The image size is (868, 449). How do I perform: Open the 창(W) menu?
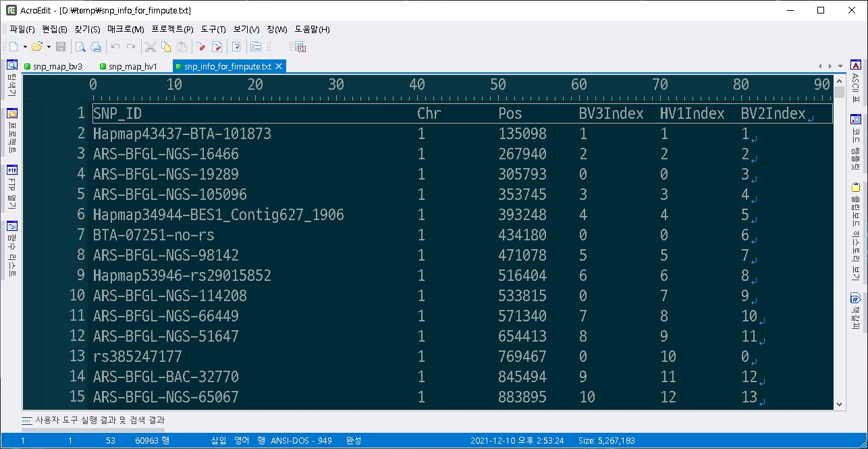(277, 29)
